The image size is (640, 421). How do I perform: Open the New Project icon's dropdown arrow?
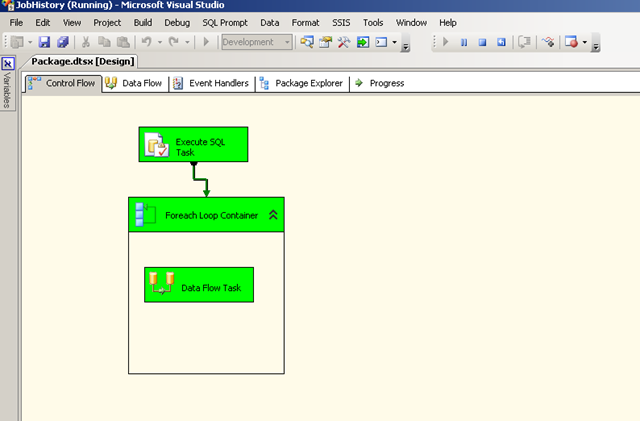(30, 42)
